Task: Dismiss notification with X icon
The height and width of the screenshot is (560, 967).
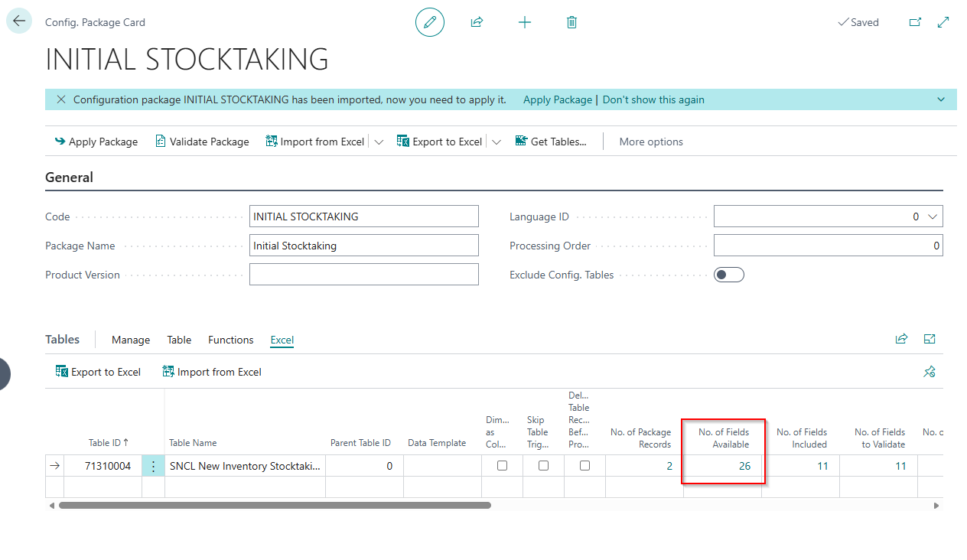Action: pos(60,99)
